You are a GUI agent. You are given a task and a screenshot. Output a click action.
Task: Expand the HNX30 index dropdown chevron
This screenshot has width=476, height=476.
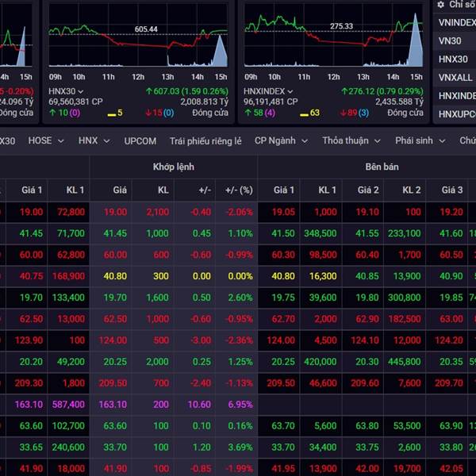pyautogui.click(x=80, y=91)
